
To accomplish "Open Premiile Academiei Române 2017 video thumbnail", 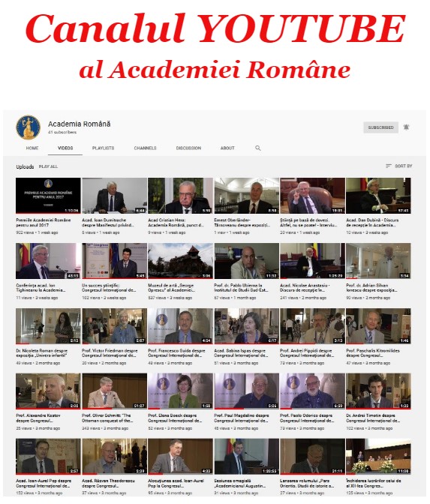I will pyautogui.click(x=48, y=196).
